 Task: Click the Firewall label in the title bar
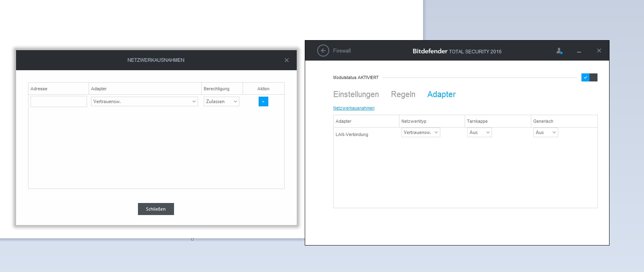(342, 51)
